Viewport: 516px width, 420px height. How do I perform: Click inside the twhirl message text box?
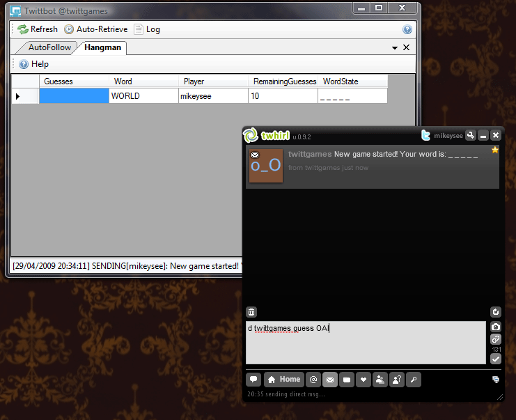pyautogui.click(x=366, y=343)
